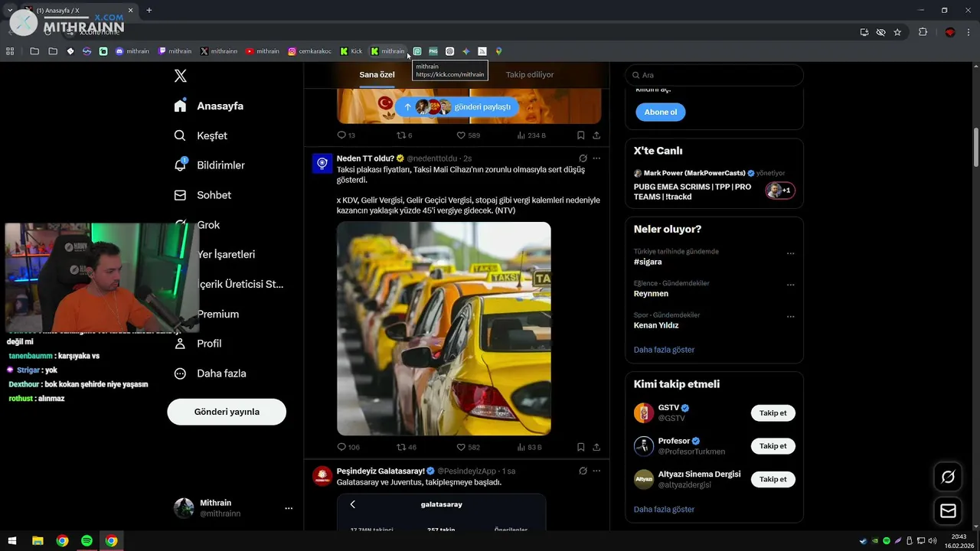
Task: Click the X logo in sidebar
Action: (x=181, y=76)
